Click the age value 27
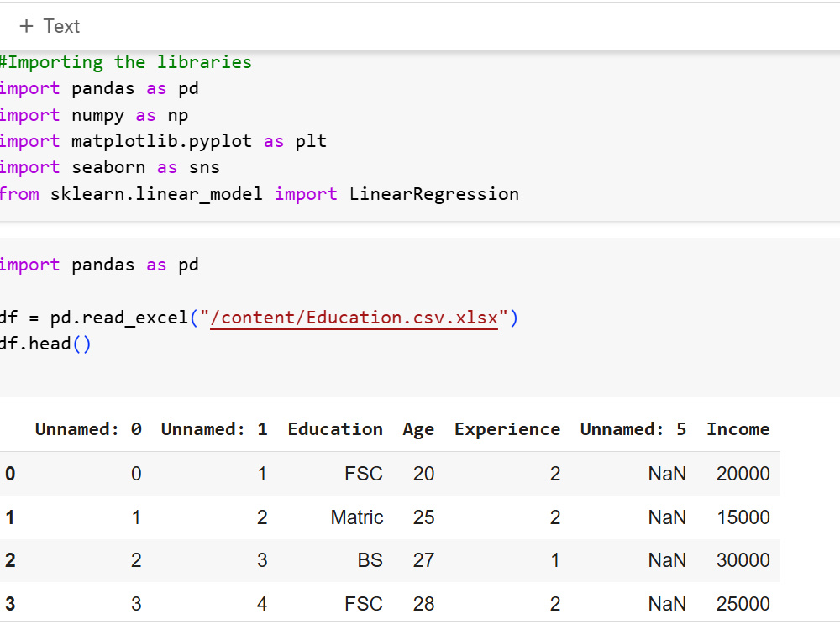Image resolution: width=840 pixels, height=630 pixels. point(423,560)
